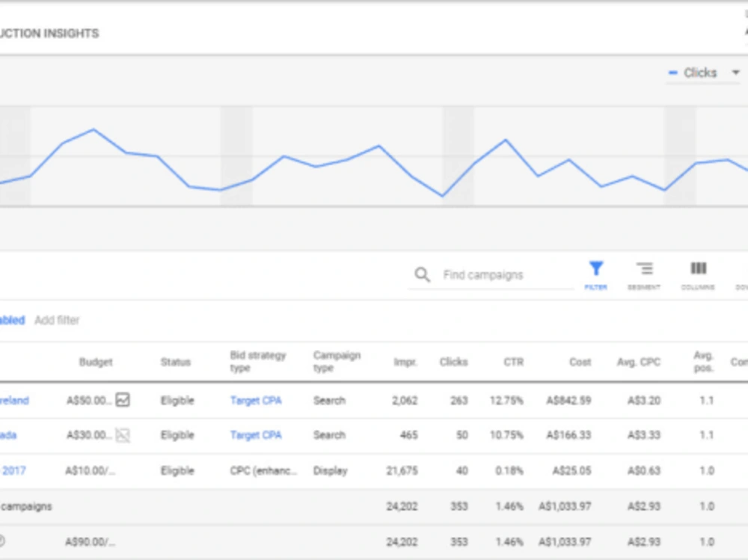Sort by CTR column header

pyautogui.click(x=514, y=362)
